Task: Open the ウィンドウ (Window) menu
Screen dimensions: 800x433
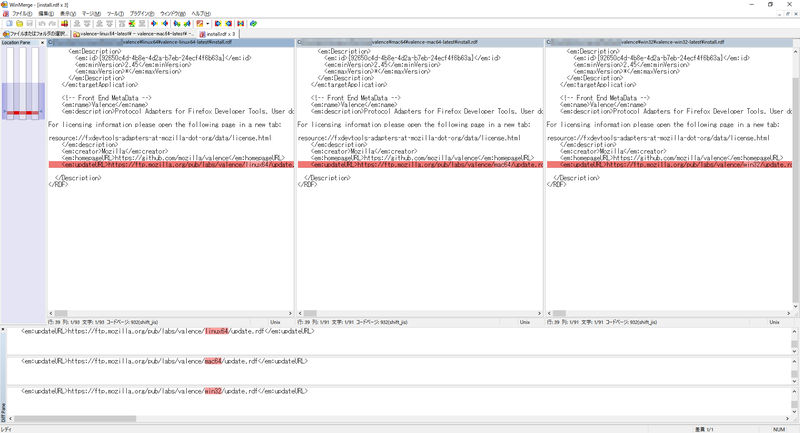Action: 172,14
